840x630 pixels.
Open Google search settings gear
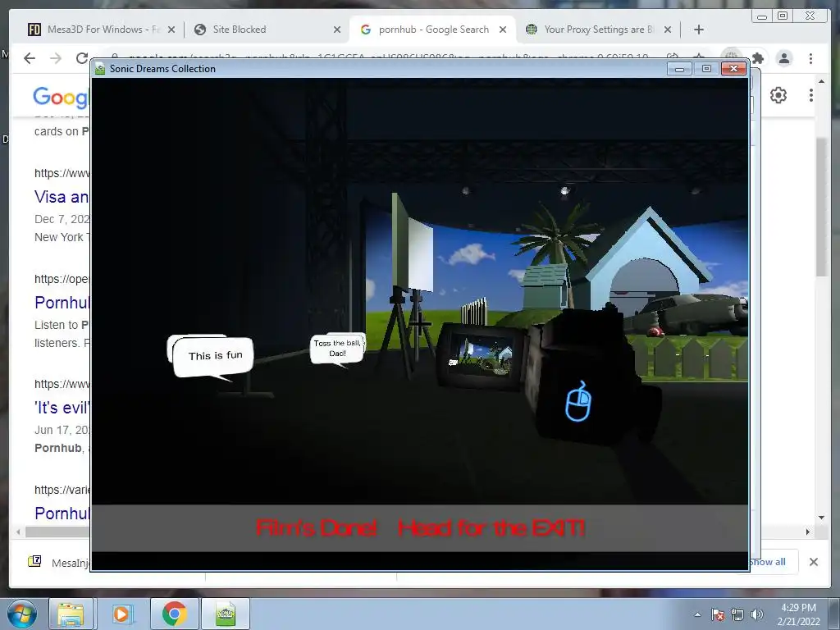(x=778, y=95)
